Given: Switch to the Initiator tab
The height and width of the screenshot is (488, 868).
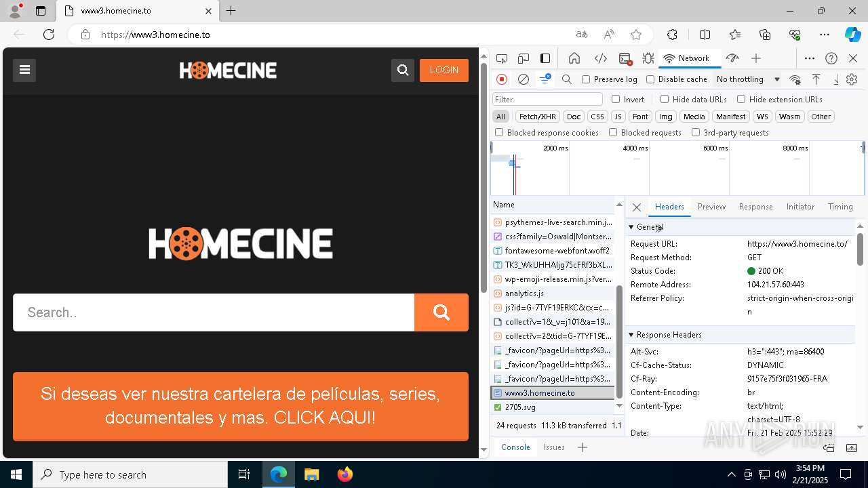Looking at the screenshot, I should (x=800, y=207).
